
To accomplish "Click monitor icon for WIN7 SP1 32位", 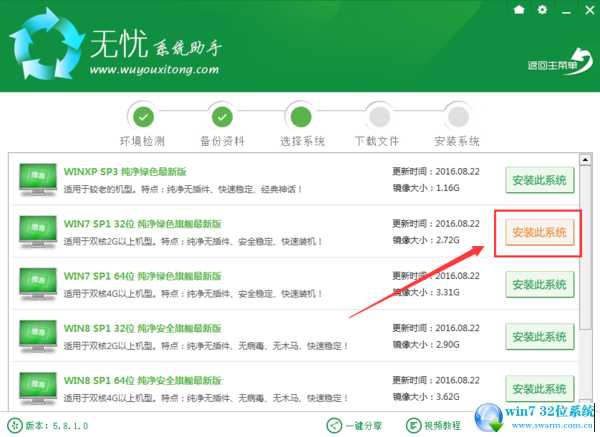I will point(38,232).
